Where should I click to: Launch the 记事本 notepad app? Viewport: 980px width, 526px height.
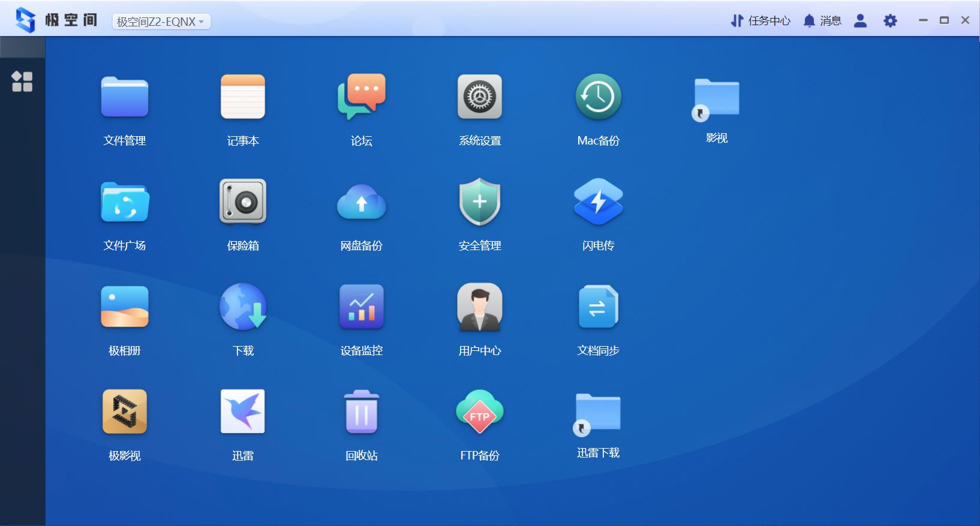click(x=243, y=97)
